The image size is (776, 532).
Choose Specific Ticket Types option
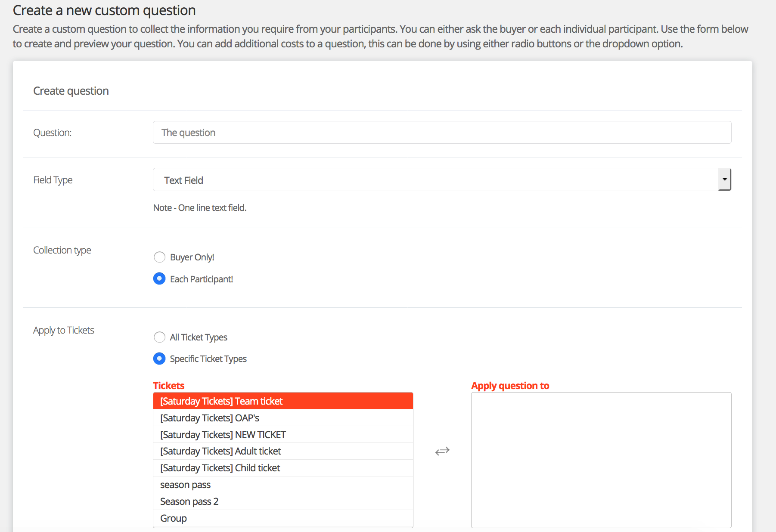click(159, 359)
